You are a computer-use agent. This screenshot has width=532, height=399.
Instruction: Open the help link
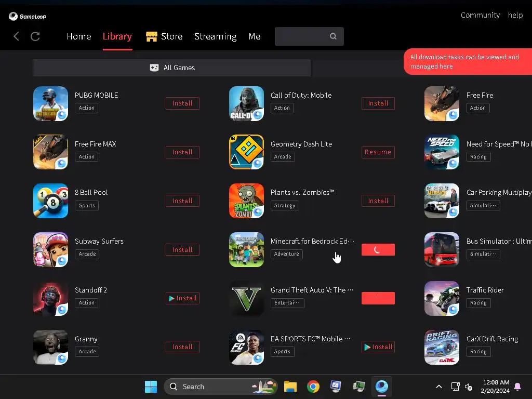[x=515, y=15]
